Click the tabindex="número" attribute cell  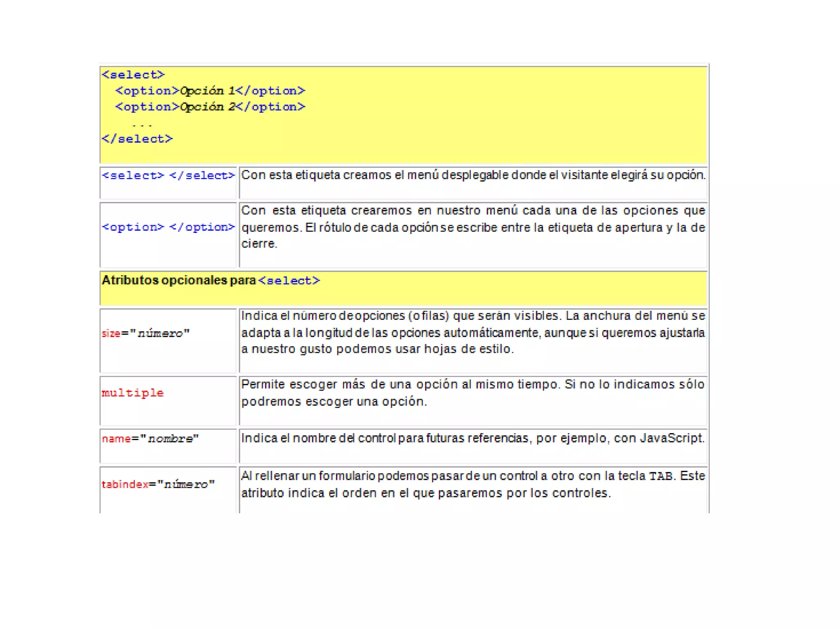coord(158,484)
